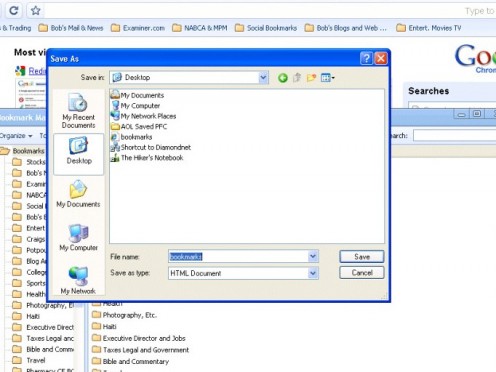Select Travel folder in bookmark tree
Viewport: 496px width, 372px height.
(29, 360)
